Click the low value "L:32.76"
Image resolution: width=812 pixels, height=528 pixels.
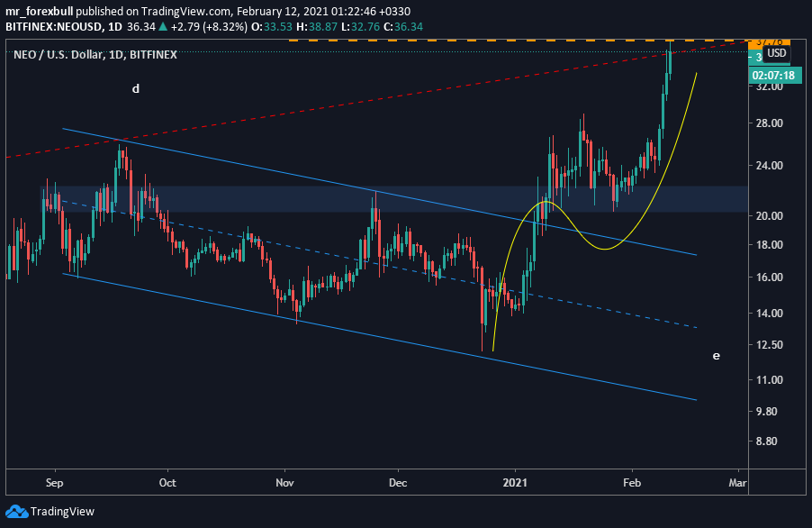pyautogui.click(x=361, y=26)
